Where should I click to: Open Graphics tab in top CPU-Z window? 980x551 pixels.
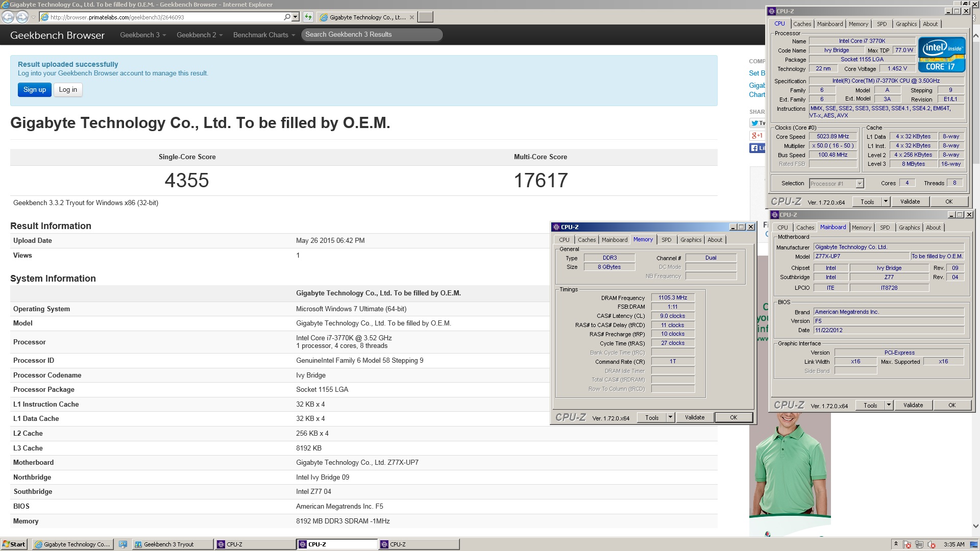pyautogui.click(x=906, y=24)
